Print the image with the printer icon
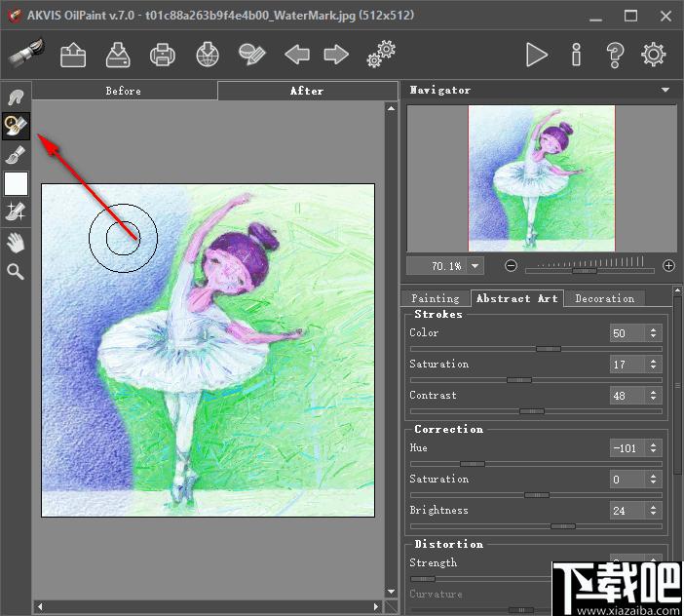Viewport: 684px width, 616px height. (x=163, y=55)
